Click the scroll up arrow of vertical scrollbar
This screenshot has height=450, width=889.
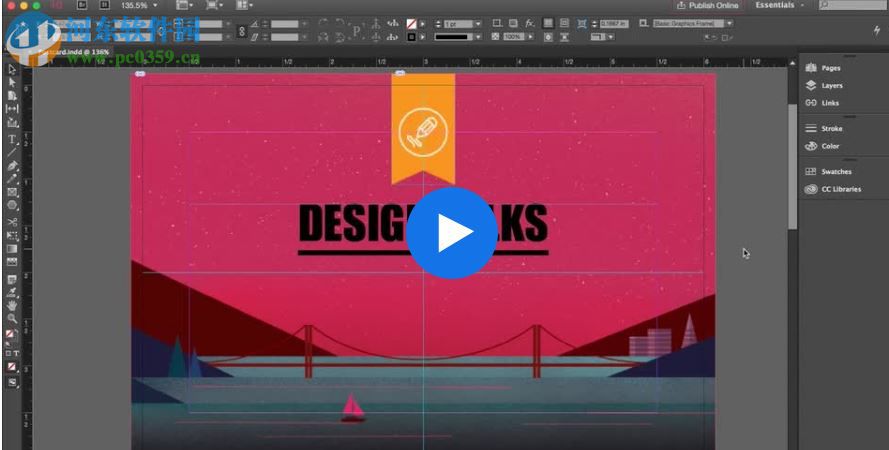click(792, 63)
